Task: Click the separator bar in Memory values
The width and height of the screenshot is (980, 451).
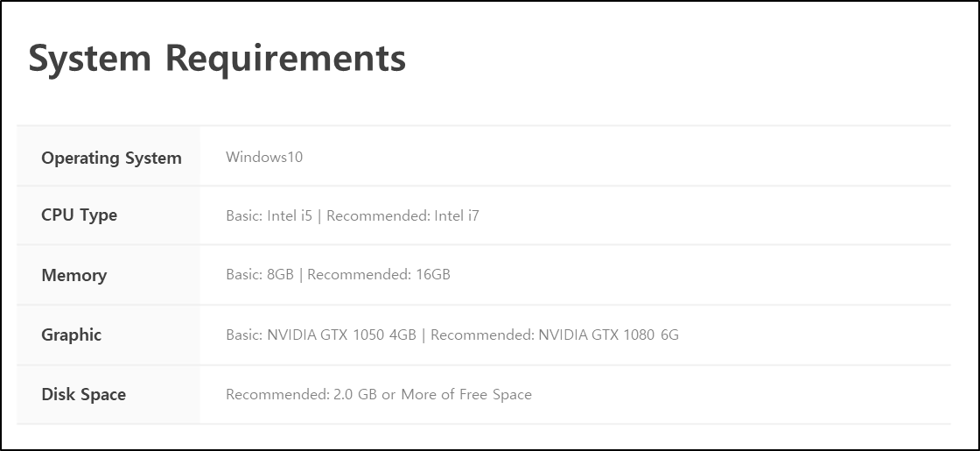Action: click(301, 275)
